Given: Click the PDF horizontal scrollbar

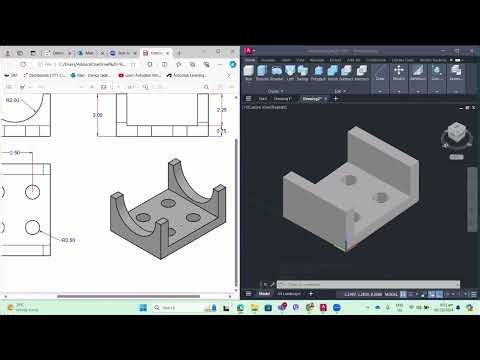Looking at the screenshot, I should [x=129, y=296].
